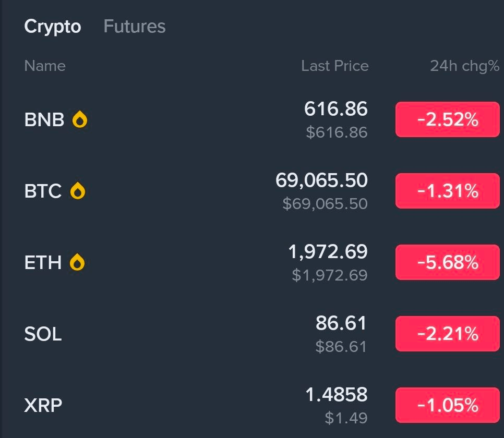This screenshot has width=504, height=438.
Task: Click BTC's red -1.31% change badge
Action: (447, 191)
